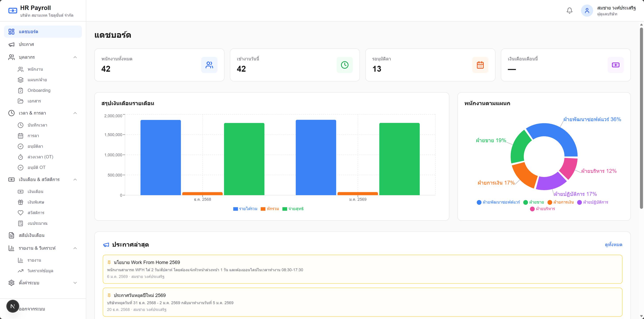Collapse the บุคลากร sidebar section
Image resolution: width=644 pixels, height=319 pixels.
tap(75, 57)
